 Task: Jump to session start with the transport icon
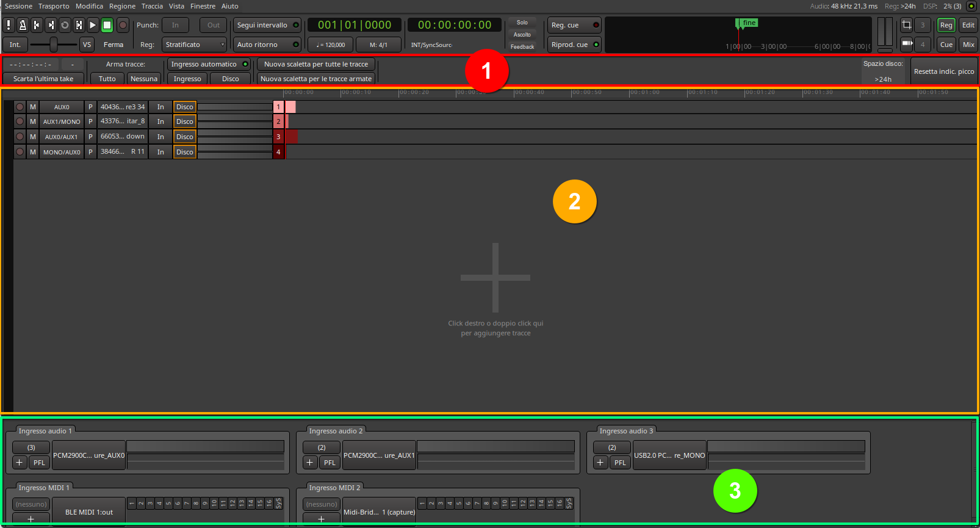[37, 25]
